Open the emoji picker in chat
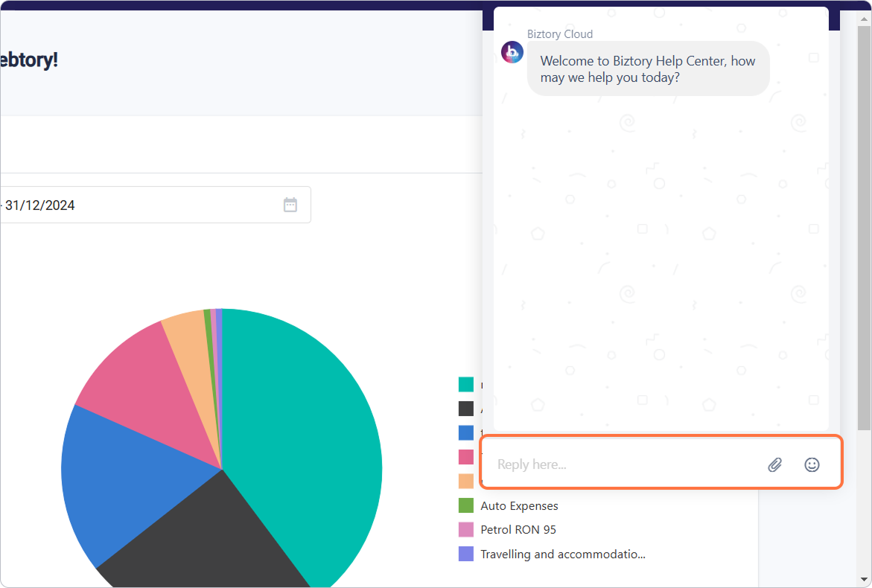This screenshot has height=588, width=872. point(812,464)
